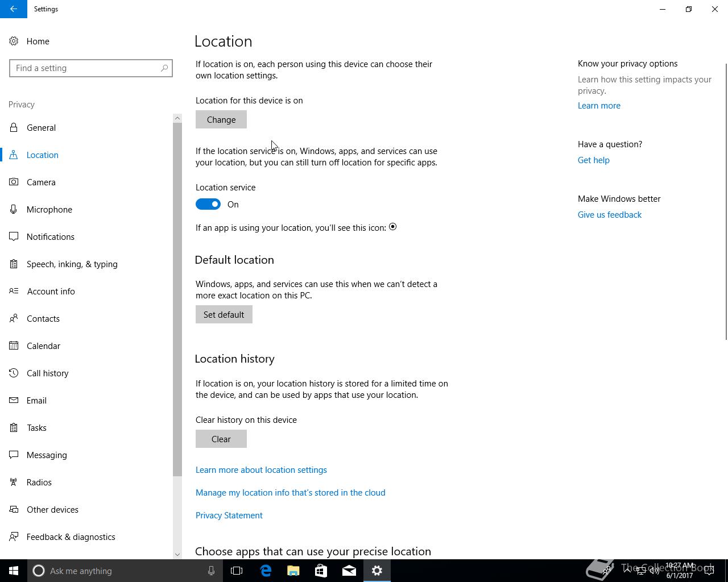Click the Call history clock icon
This screenshot has height=582, width=728.
click(14, 373)
